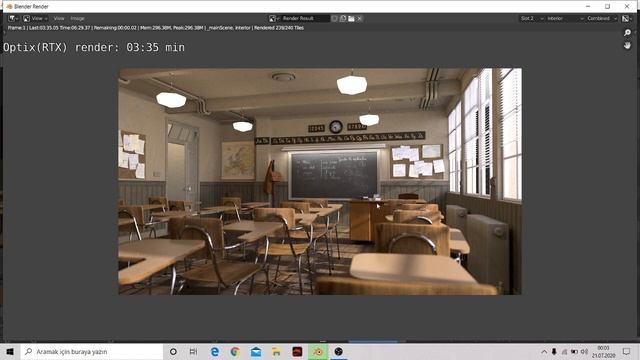
Task: Open the interior view layer dropdown
Action: point(565,18)
